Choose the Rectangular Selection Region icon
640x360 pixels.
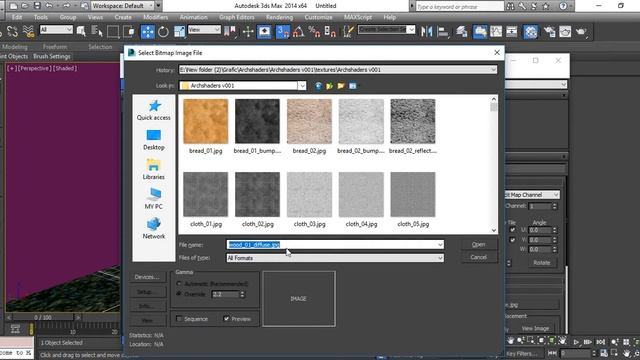[113, 31]
